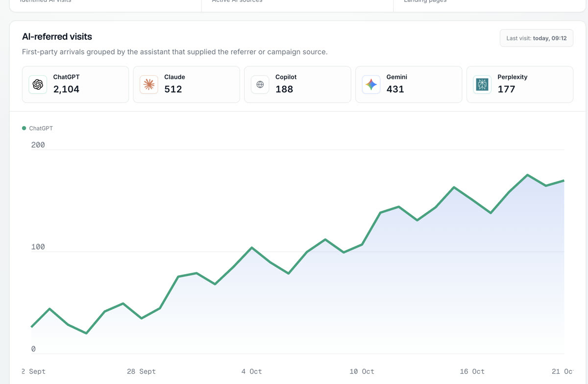
Task: Select the Claude 512 visits card
Action: coord(187,84)
